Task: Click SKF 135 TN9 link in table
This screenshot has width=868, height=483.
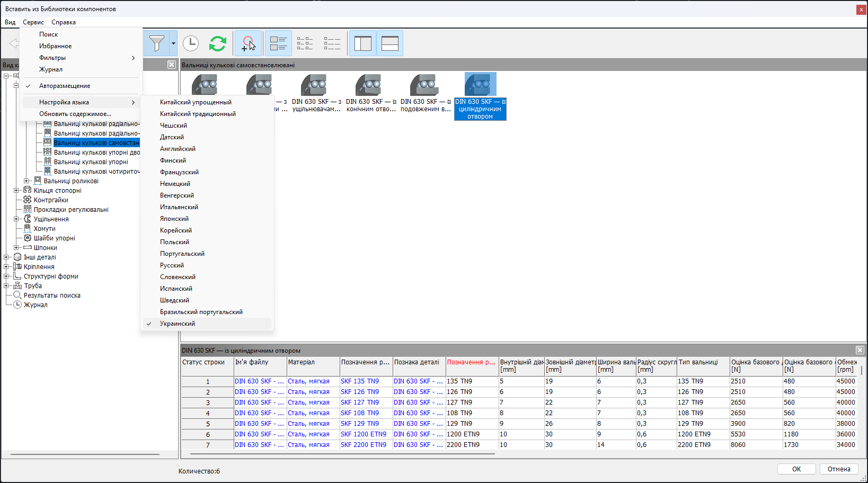Action: click(360, 381)
